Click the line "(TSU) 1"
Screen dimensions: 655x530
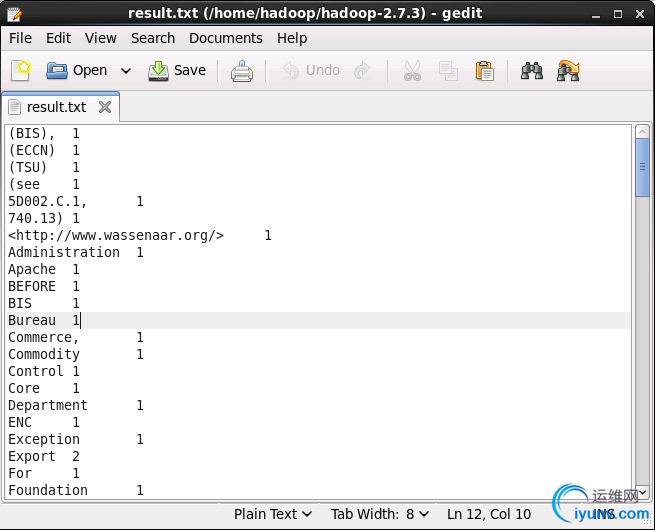[x=44, y=167]
